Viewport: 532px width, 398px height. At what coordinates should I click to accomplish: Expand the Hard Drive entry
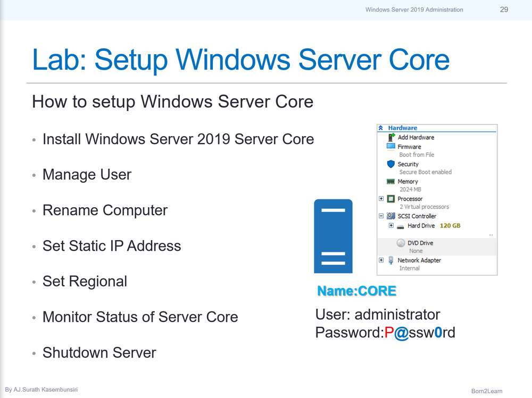(390, 226)
